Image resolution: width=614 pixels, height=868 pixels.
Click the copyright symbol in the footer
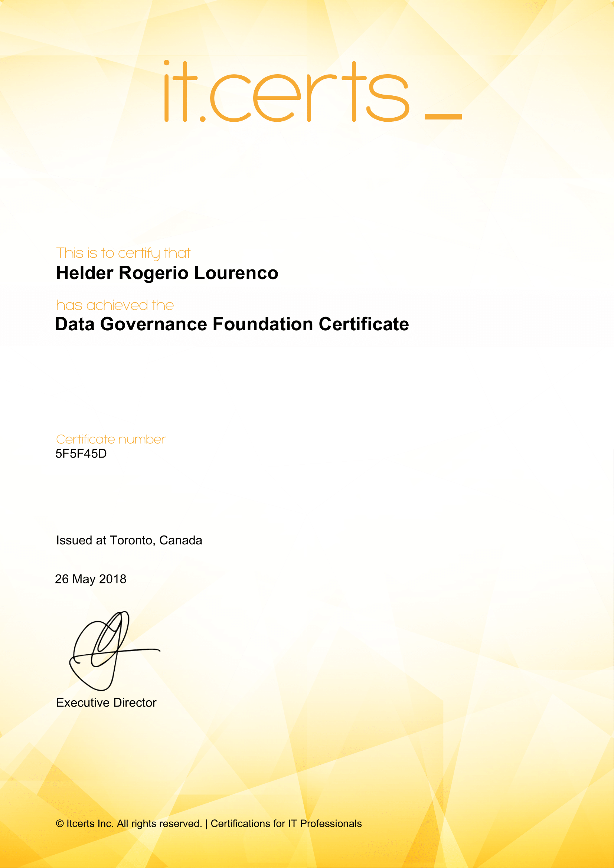[x=60, y=823]
